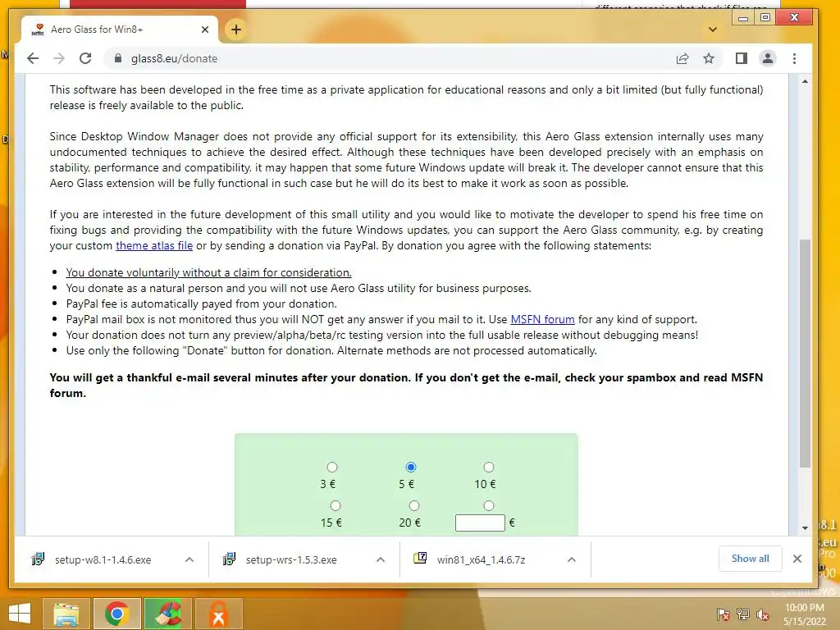
Task: Expand options for setup-w8.1-1.4.6.exe download
Action: (189, 559)
